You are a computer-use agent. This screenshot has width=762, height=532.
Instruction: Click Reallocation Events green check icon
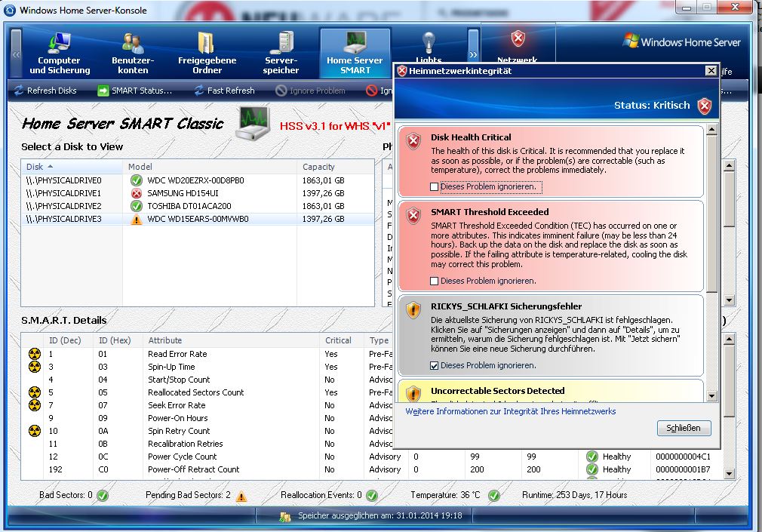tap(372, 496)
